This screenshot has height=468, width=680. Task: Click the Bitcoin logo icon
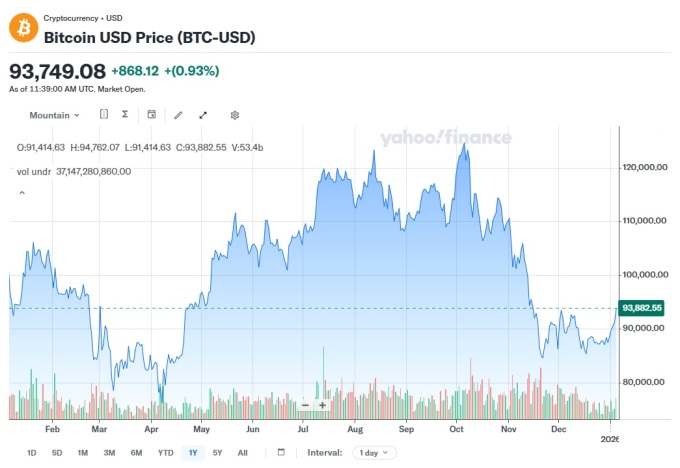23,27
